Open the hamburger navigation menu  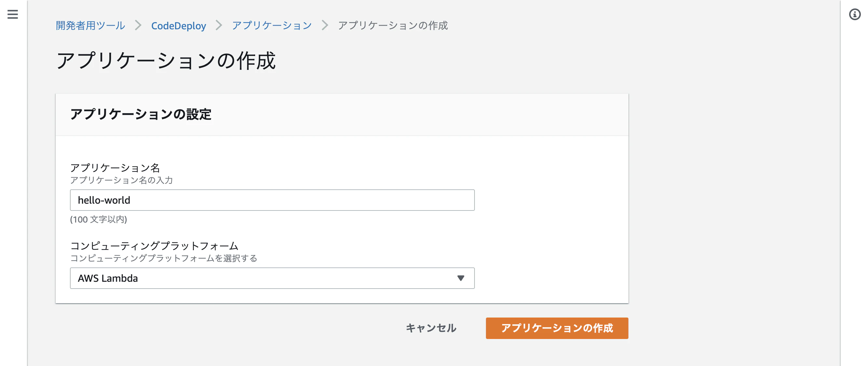[12, 14]
